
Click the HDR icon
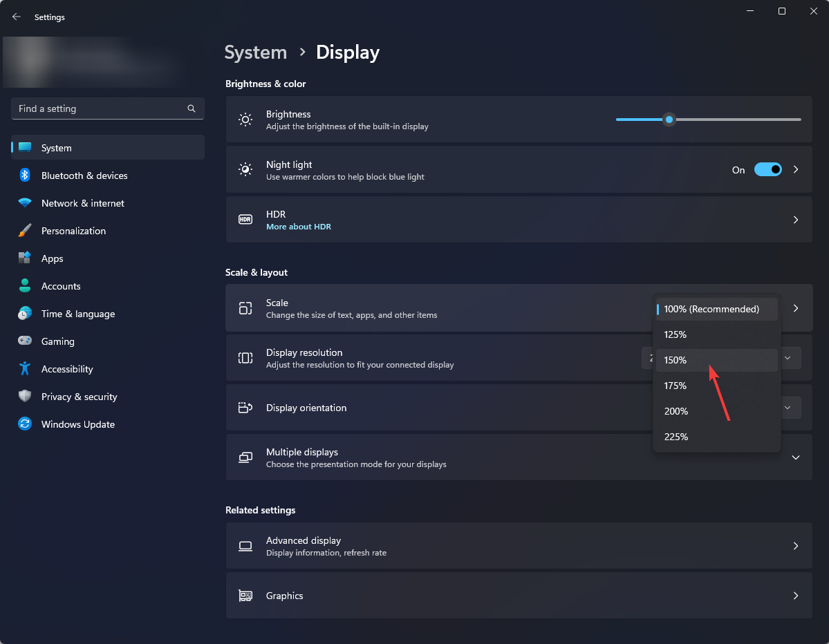[x=245, y=219]
